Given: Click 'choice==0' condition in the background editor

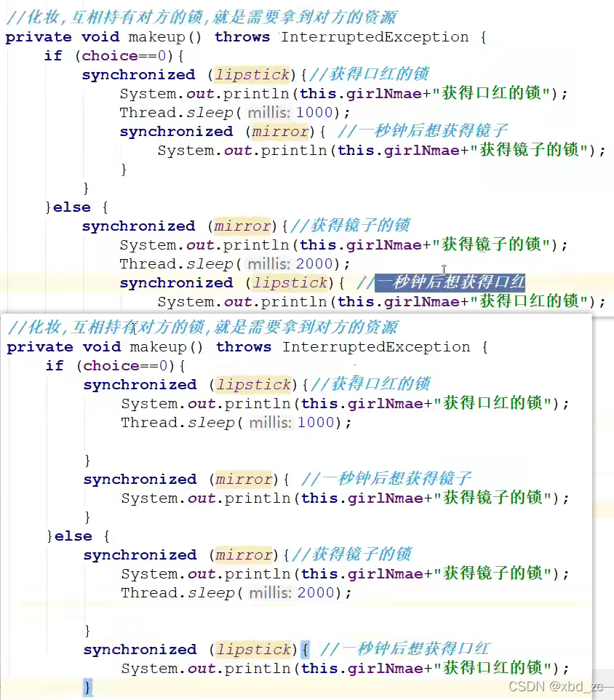Looking at the screenshot, I should click(124, 56).
